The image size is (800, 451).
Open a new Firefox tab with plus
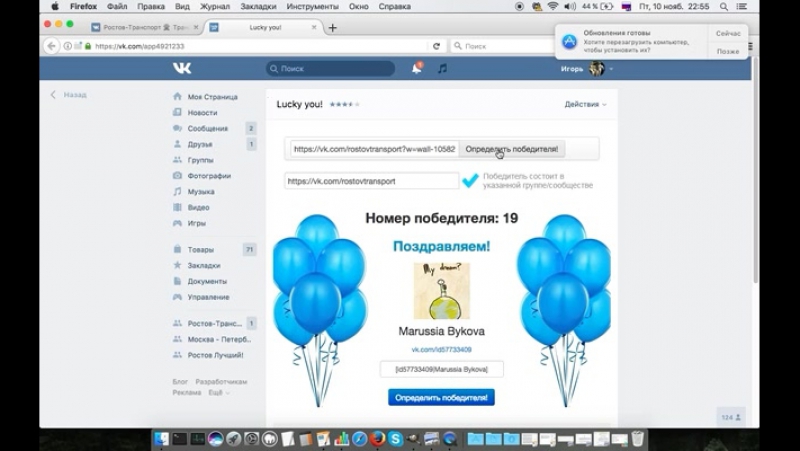333,28
